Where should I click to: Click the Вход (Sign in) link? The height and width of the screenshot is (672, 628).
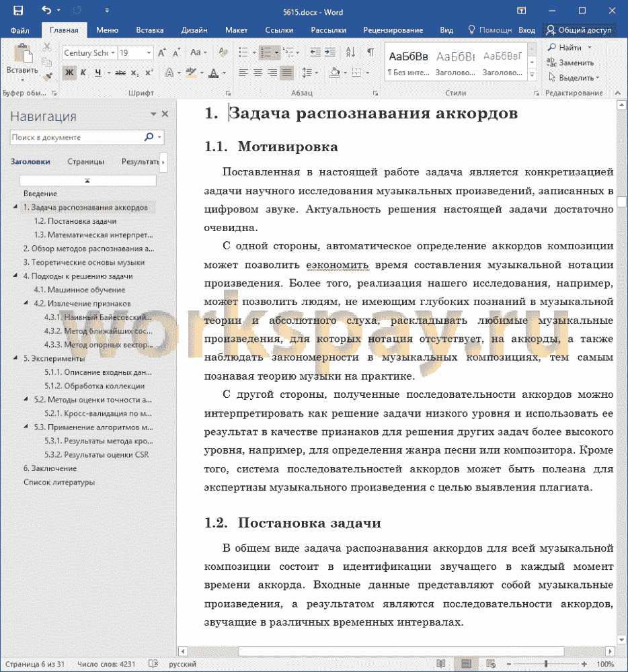(x=527, y=30)
